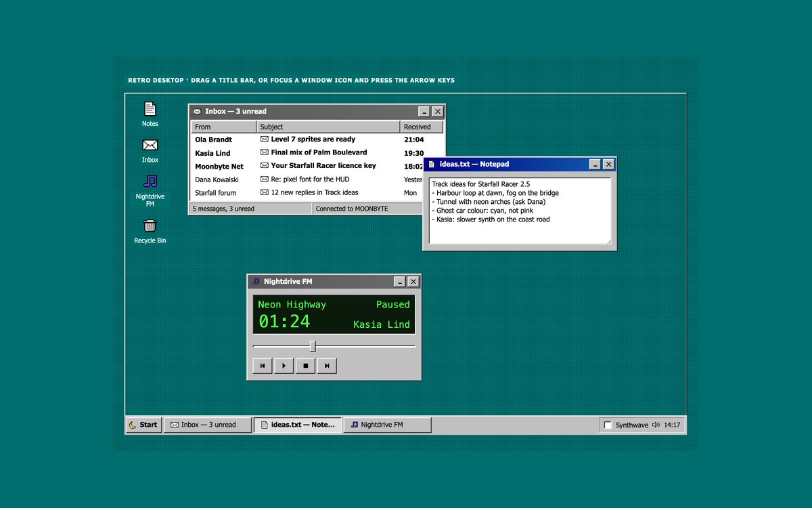Viewport: 812px width, 508px height.
Task: Switch to Inbox — 3 unread taskbar button
Action: [x=208, y=425]
